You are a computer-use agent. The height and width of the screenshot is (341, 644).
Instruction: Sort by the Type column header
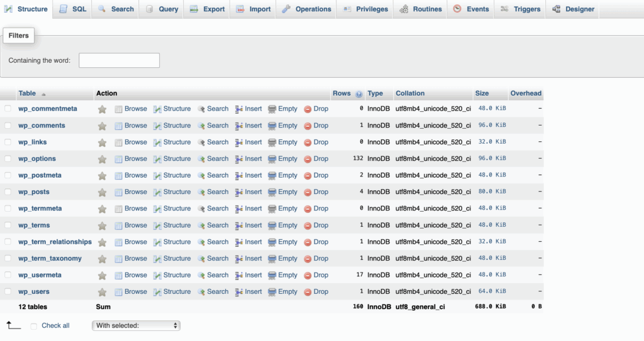point(375,93)
